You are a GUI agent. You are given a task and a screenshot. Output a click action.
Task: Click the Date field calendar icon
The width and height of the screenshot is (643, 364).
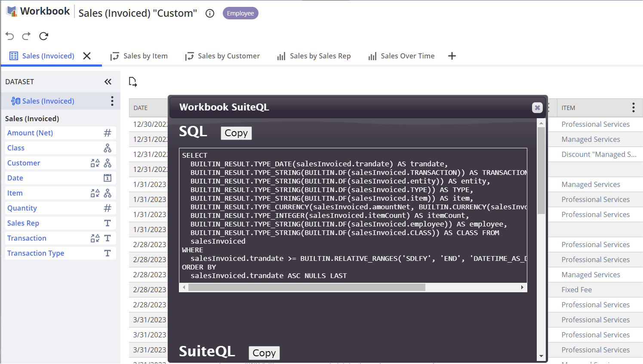tap(108, 178)
